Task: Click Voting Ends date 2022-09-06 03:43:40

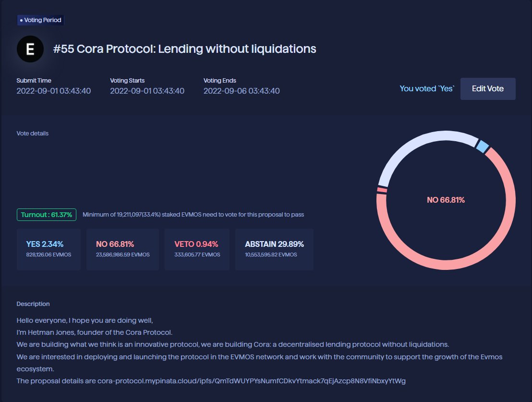Action: (242, 91)
